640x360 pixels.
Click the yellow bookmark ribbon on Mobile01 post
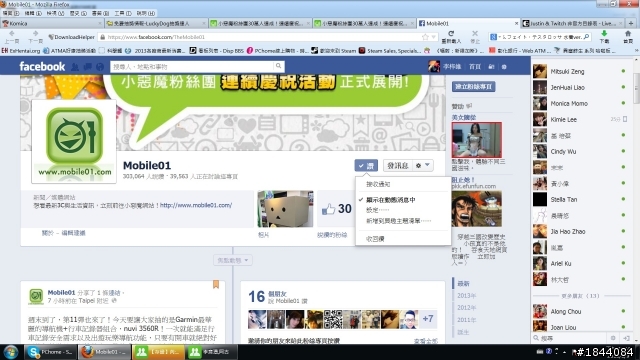pyautogui.click(x=216, y=284)
